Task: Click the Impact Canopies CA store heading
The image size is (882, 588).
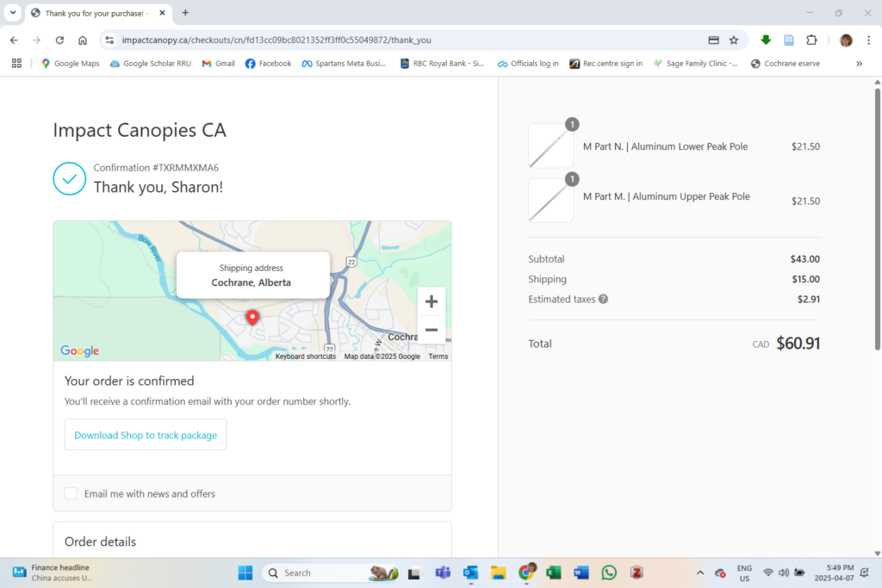Action: point(140,130)
